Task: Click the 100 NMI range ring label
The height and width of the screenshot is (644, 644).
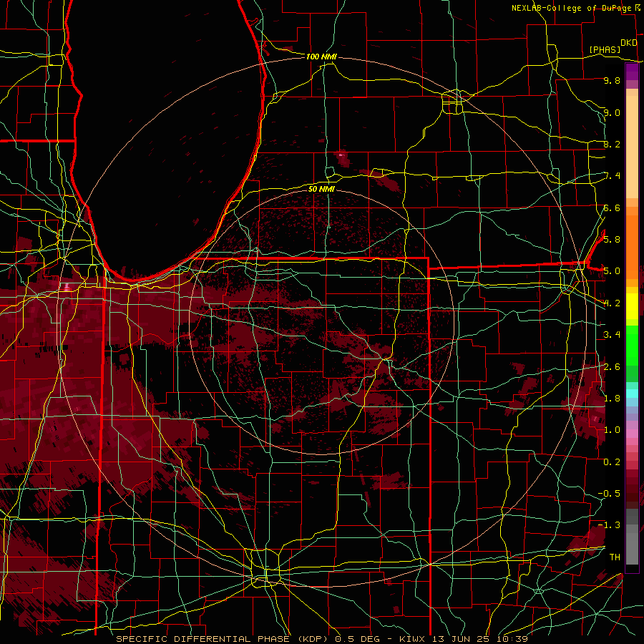Action: (x=321, y=57)
